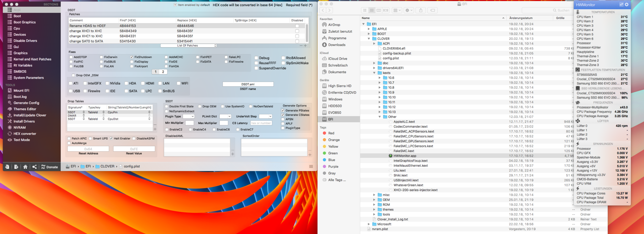Click the PayPal Donate button
This screenshot has height=234, width=644.
49,167
